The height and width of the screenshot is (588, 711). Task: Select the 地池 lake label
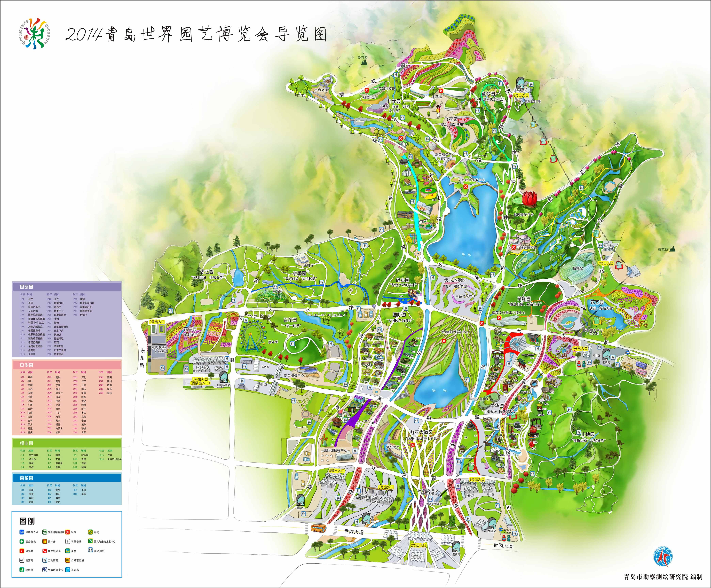439,390
